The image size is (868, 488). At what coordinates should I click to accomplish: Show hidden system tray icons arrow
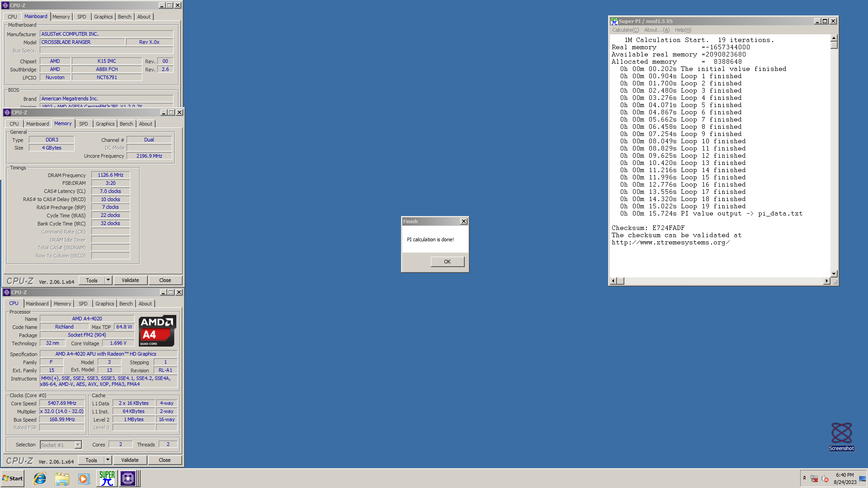(x=804, y=478)
